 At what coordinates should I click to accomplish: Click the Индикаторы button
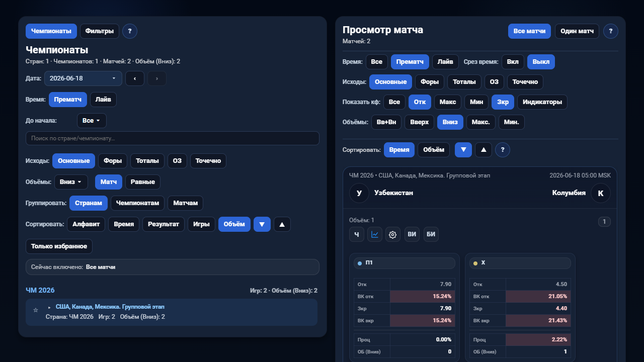coord(542,102)
